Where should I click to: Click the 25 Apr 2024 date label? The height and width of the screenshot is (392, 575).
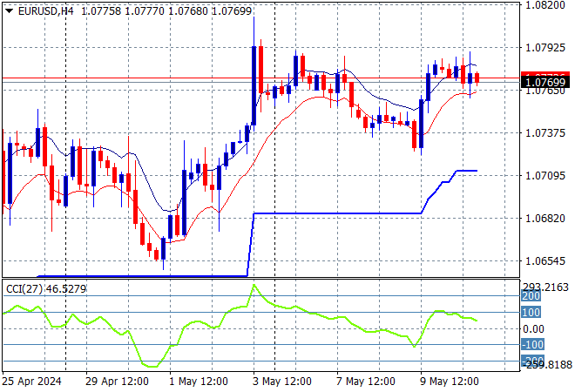[31, 382]
